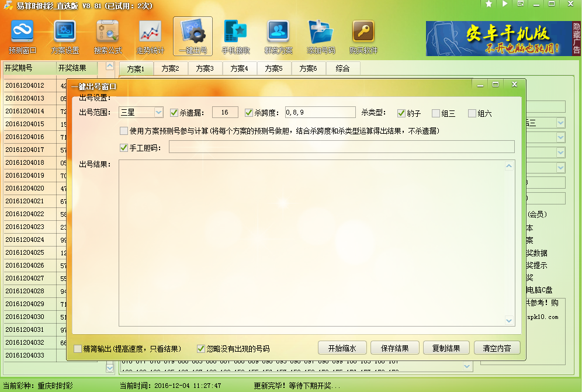Viewport: 582px width, 392px height.
Task: Switch to the 综合 tab
Action: (x=343, y=68)
